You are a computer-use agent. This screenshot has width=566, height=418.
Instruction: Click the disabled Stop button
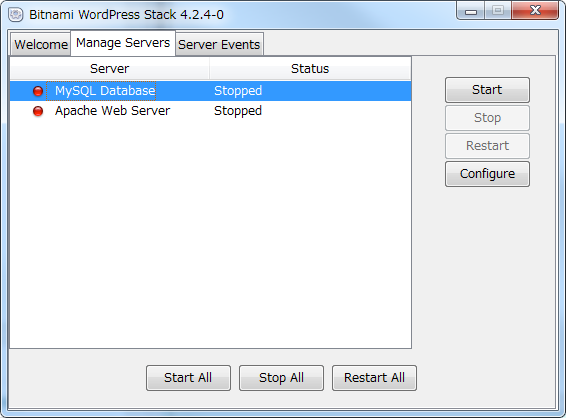click(487, 118)
